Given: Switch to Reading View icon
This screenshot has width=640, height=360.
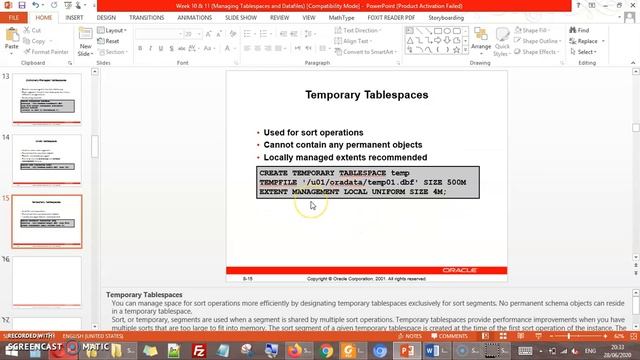Looking at the screenshot, I should coord(520,336).
